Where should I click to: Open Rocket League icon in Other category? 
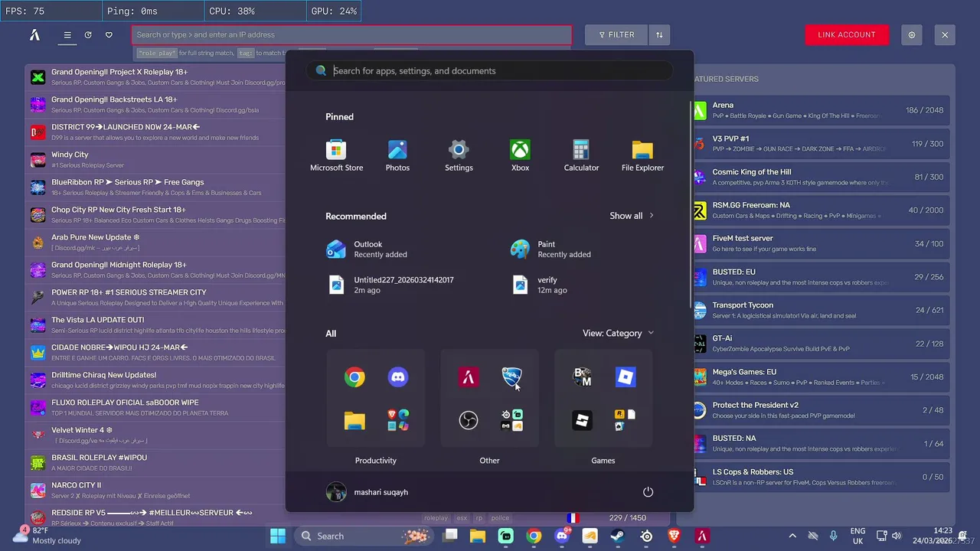511,377
